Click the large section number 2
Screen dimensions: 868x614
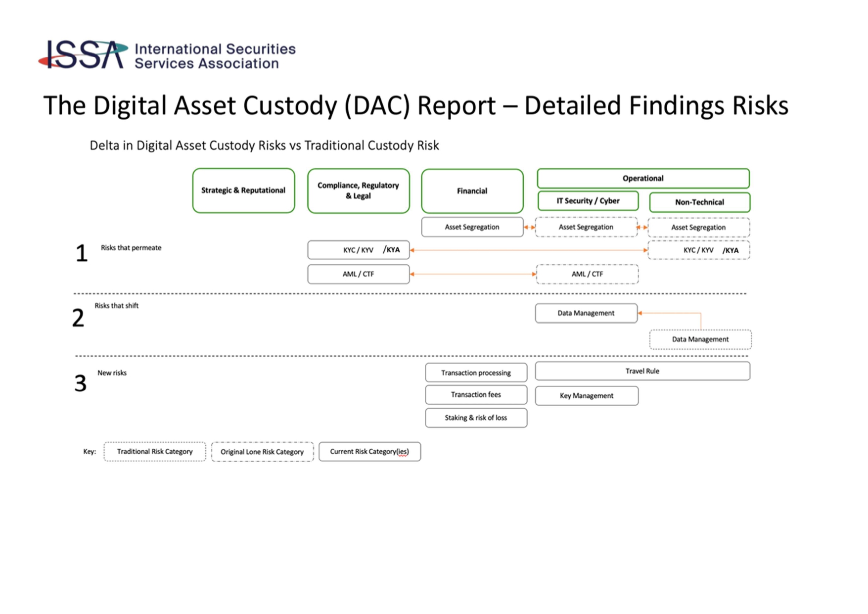tap(78, 318)
